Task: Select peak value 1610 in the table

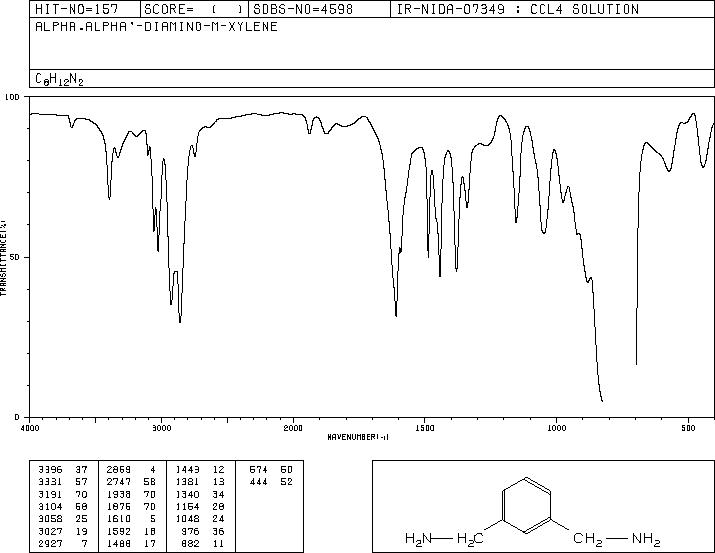Action: (x=119, y=519)
